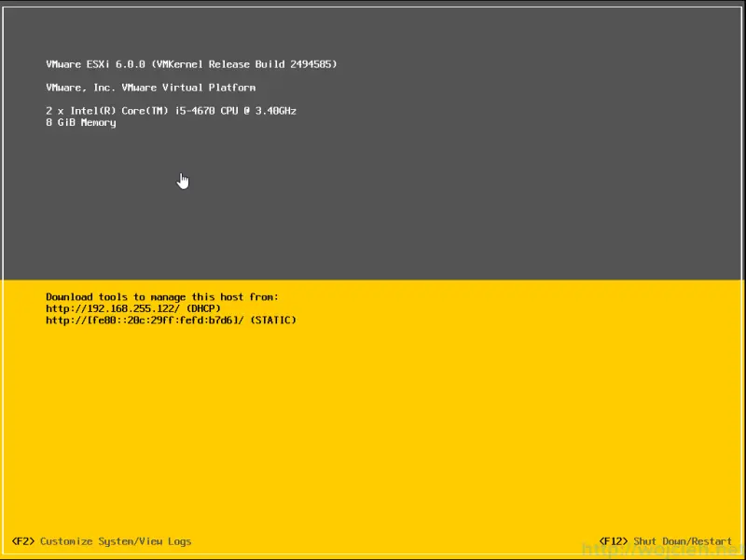Image resolution: width=746 pixels, height=560 pixels.
Task: Click the bottom black status bar
Action: 373,540
